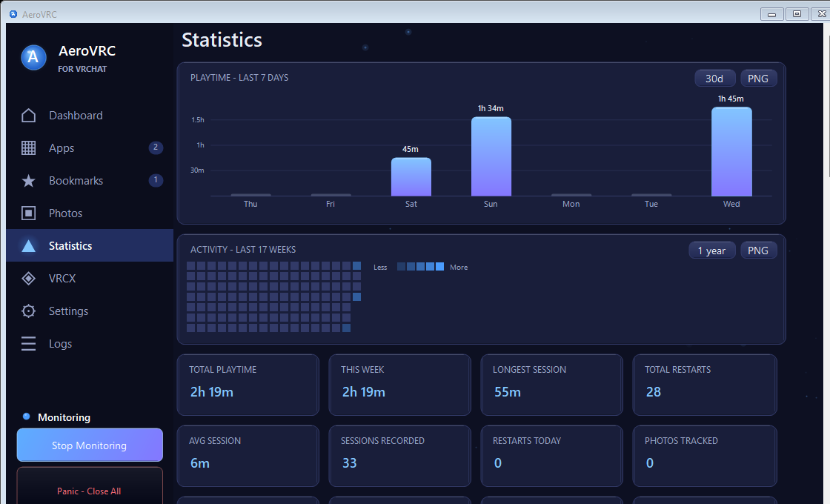Click the 'Thu' axis label
The width and height of the screenshot is (830, 504).
click(x=250, y=204)
